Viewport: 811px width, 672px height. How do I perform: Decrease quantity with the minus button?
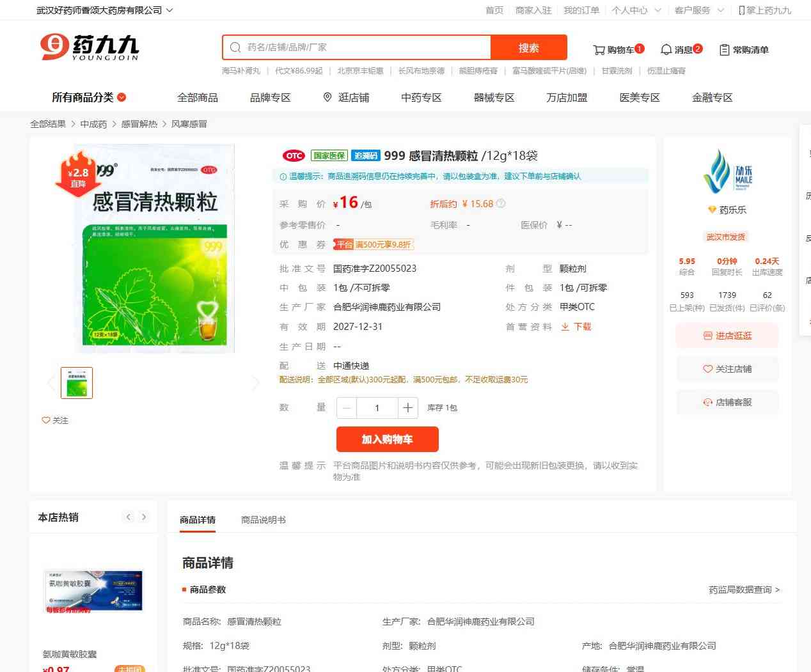click(347, 408)
